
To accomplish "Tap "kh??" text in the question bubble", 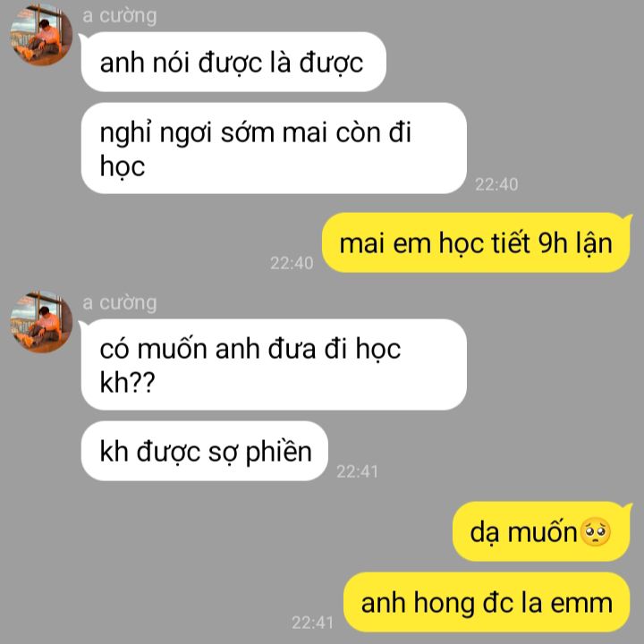I will coord(127,382).
